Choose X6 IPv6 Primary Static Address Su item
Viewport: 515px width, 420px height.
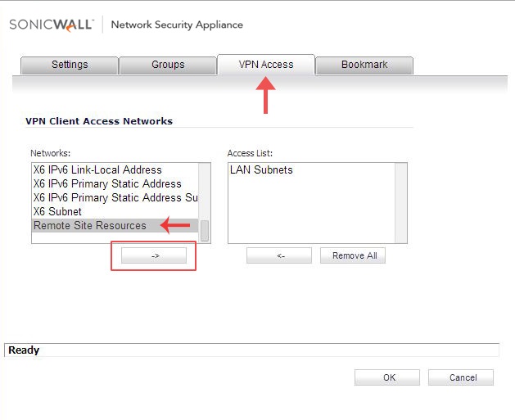click(115, 197)
